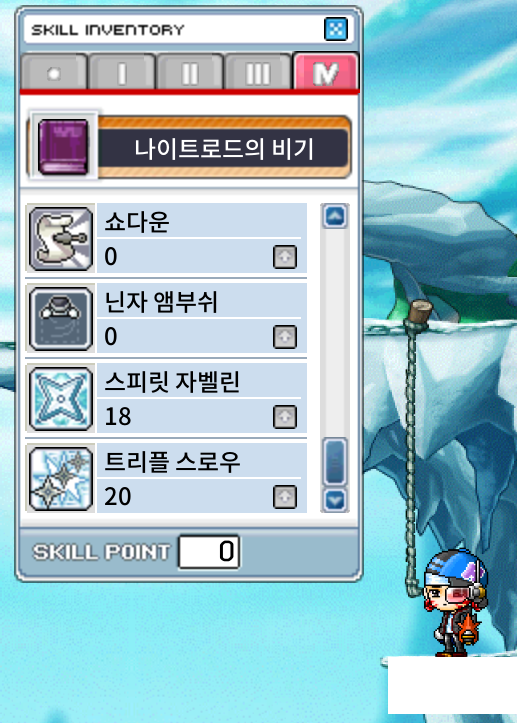Raise 닌자 앰부쉬 level with up-arrow button
The width and height of the screenshot is (517, 723).
point(285,337)
